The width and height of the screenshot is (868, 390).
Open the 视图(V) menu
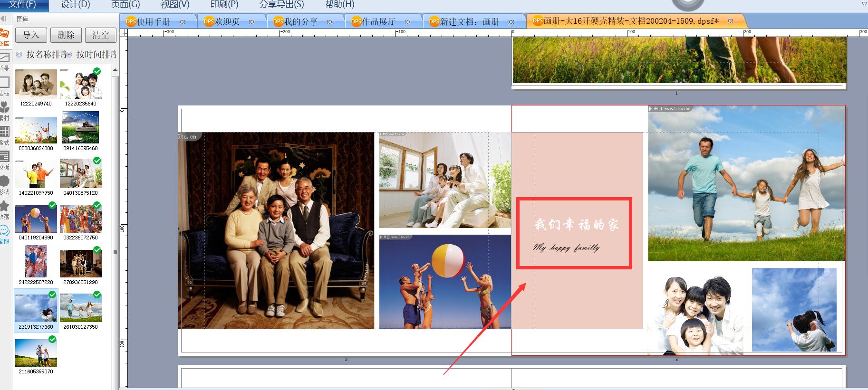coord(175,5)
